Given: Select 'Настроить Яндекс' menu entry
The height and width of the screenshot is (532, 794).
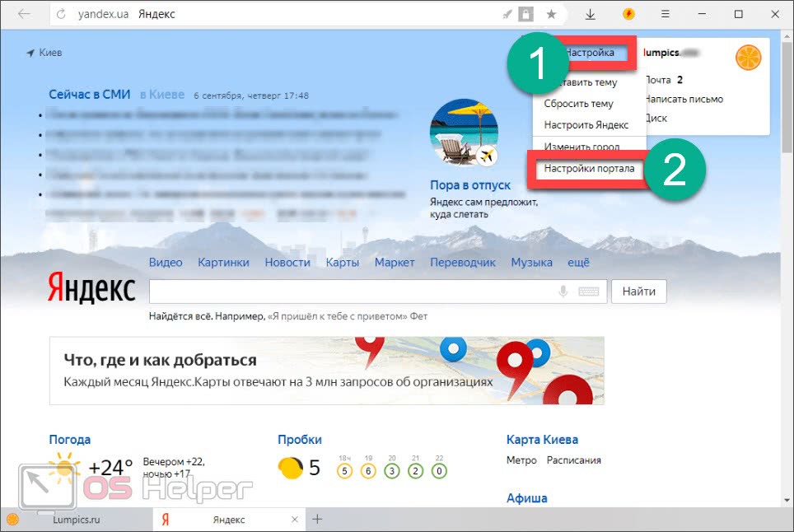Looking at the screenshot, I should point(586,125).
